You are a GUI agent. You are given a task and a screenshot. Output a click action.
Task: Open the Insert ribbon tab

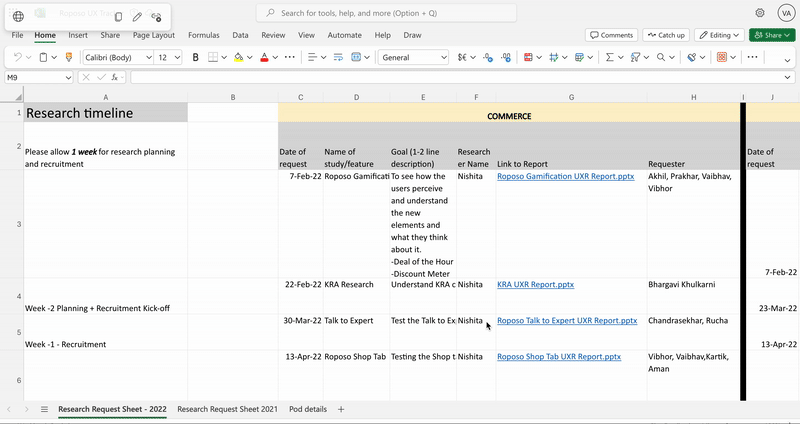click(x=78, y=35)
